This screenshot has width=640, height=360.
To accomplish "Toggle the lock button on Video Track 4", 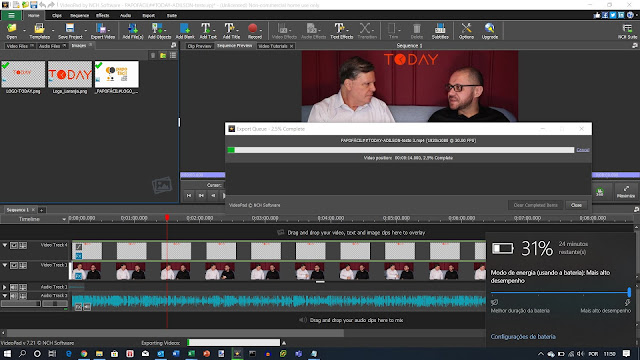I will click(23, 245).
